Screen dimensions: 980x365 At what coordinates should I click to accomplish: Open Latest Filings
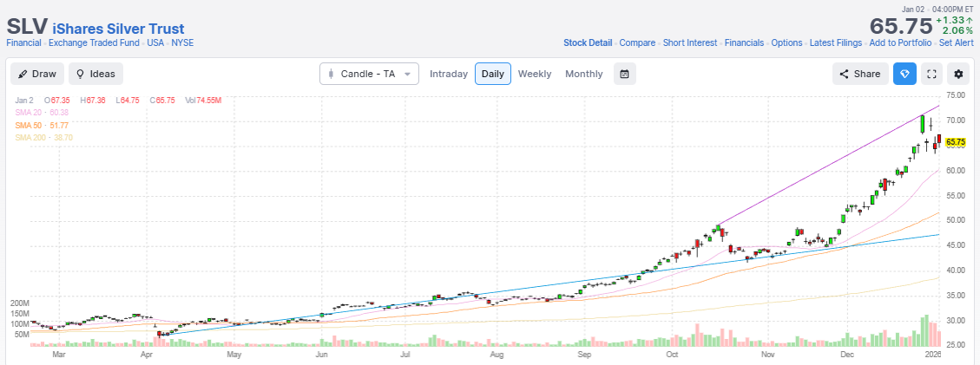pyautogui.click(x=836, y=43)
